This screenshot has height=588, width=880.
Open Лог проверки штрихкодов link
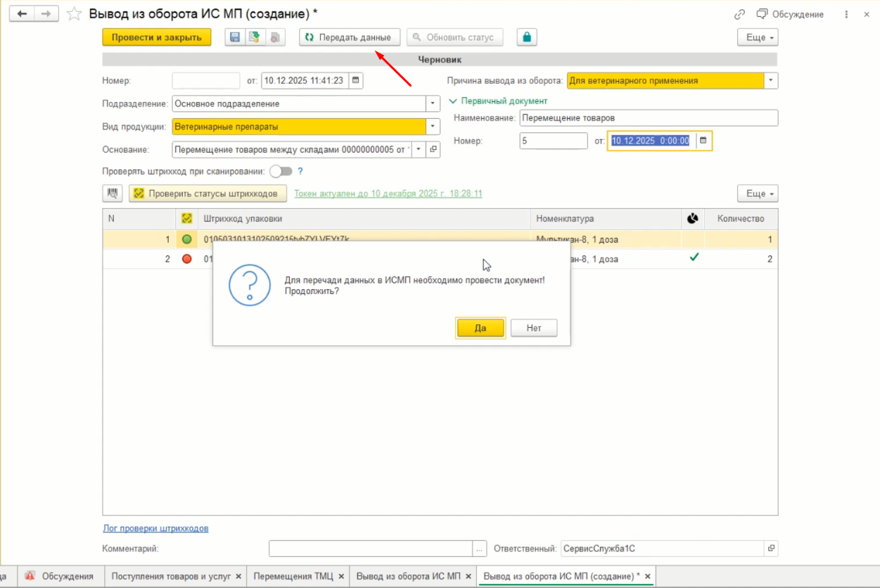(x=155, y=528)
